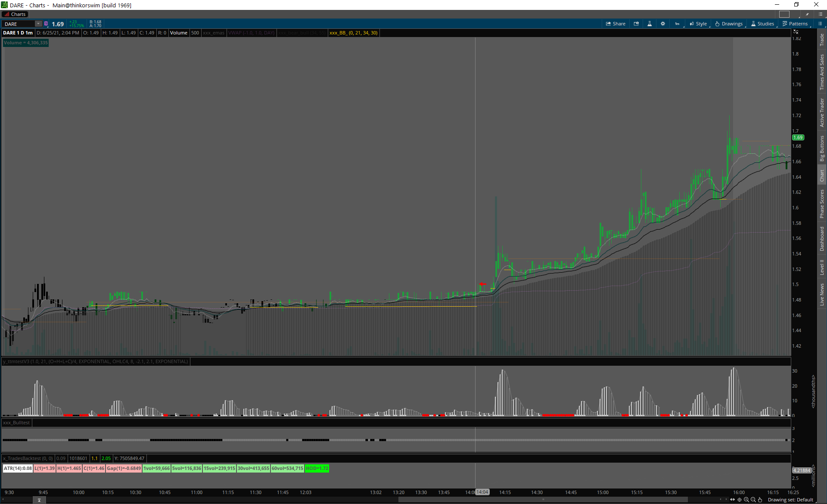The image size is (827, 504).
Task: Open the Studies menu
Action: click(x=762, y=24)
